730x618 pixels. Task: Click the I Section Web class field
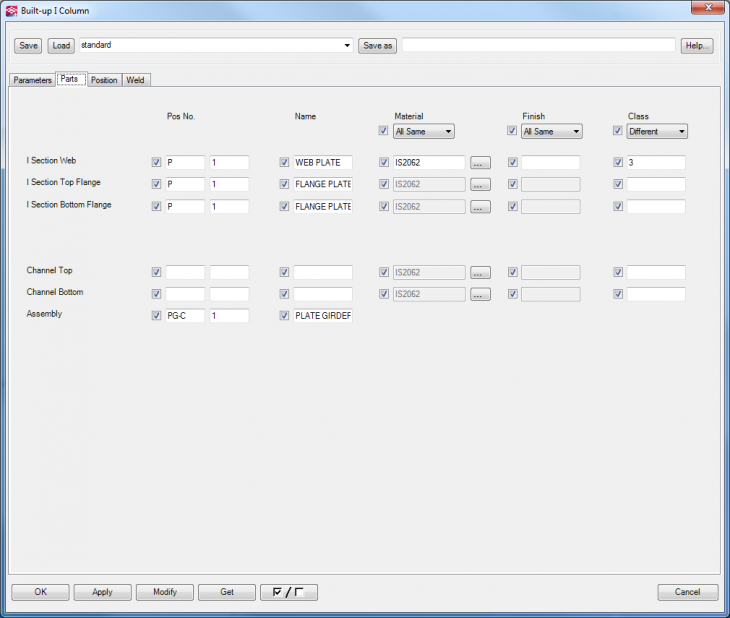point(655,163)
